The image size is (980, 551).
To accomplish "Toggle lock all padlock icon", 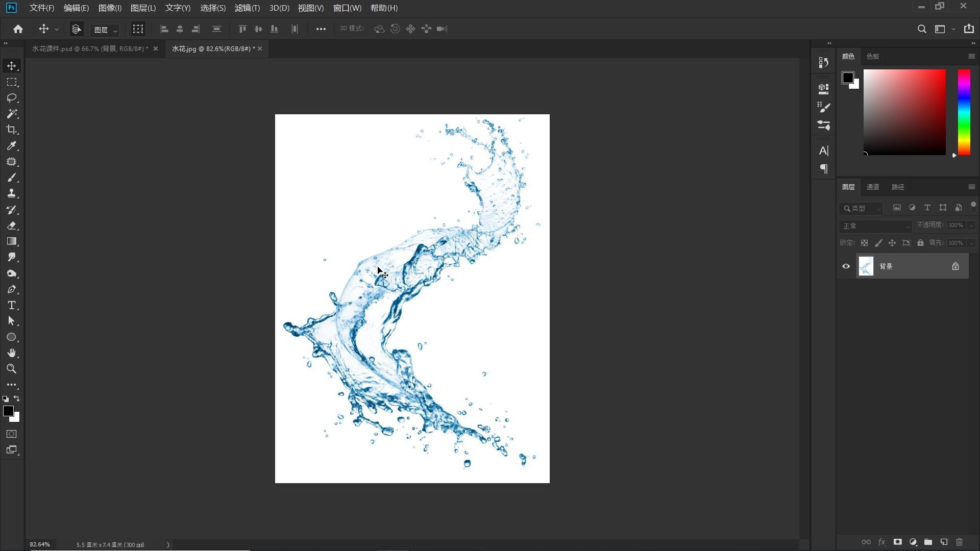I will pos(920,243).
